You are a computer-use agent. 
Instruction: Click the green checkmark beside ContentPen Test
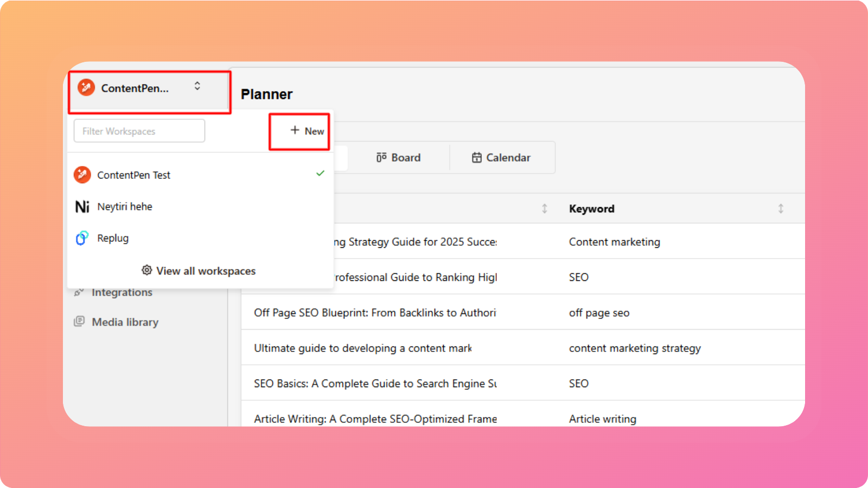click(x=320, y=174)
